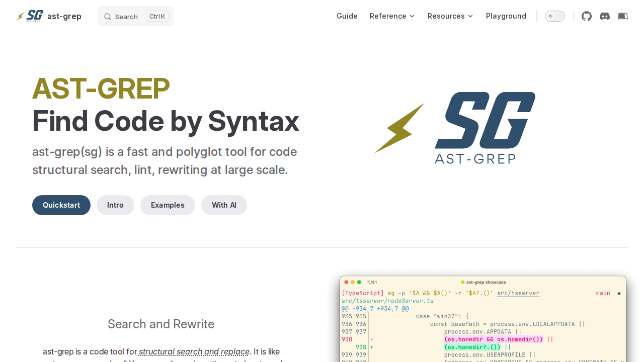The image size is (644, 362).
Task: Click the magnifier search icon
Action: click(108, 17)
